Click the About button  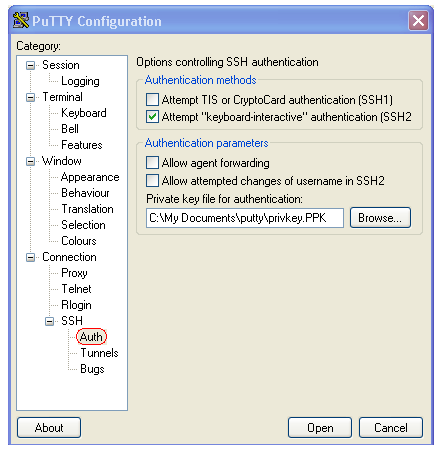pyautogui.click(x=49, y=428)
